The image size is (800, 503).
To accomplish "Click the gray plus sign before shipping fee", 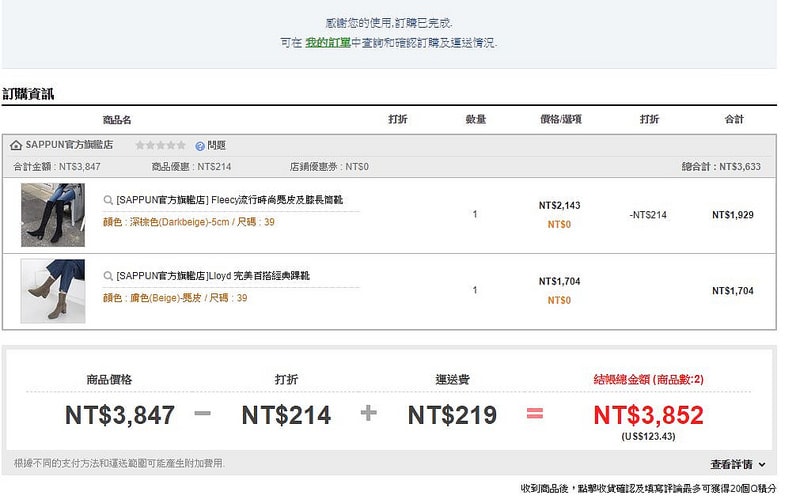I will [368, 413].
